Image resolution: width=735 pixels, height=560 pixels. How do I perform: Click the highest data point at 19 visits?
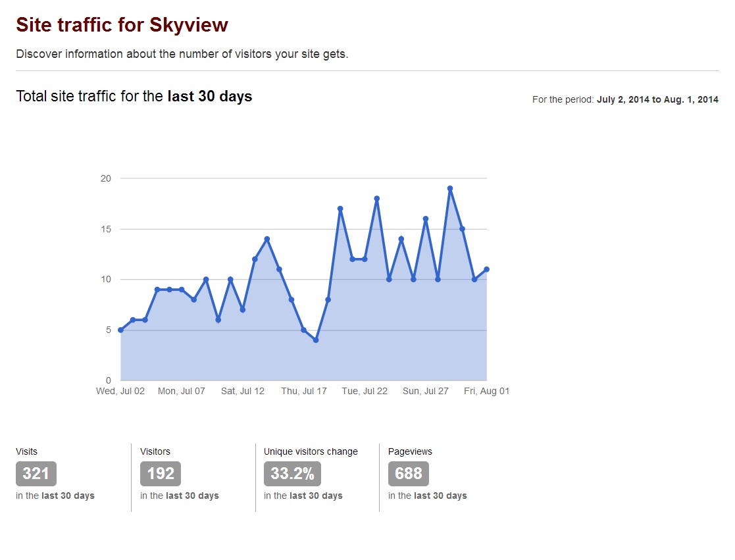tap(450, 189)
